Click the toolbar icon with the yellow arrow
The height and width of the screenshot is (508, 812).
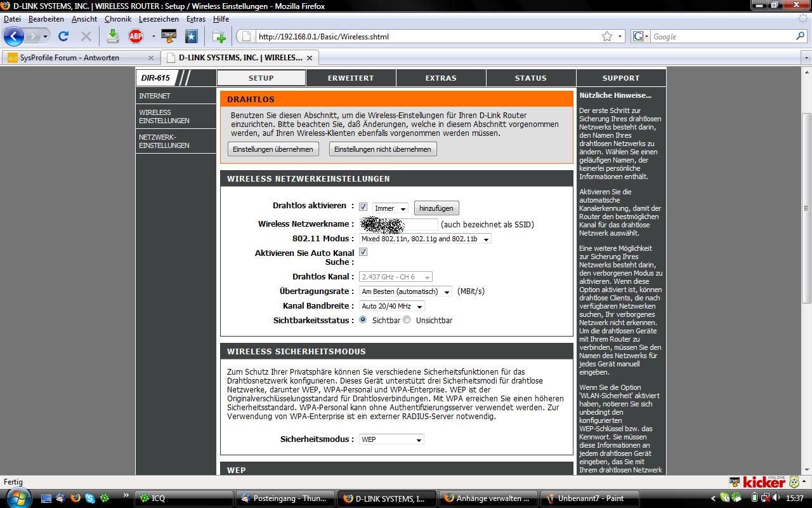168,36
